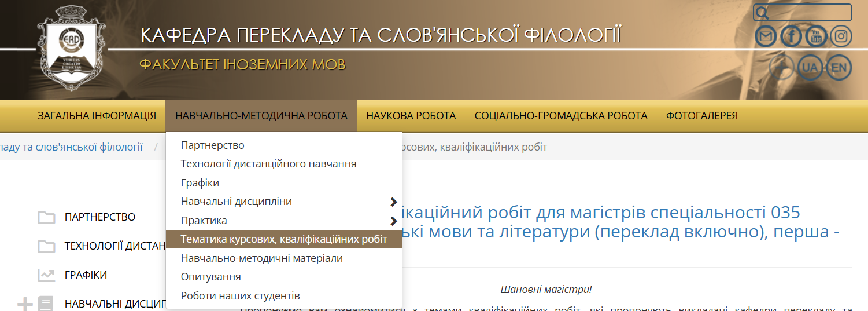
Task: Open the НАУКОВА РОБОТА menu
Action: pos(411,116)
